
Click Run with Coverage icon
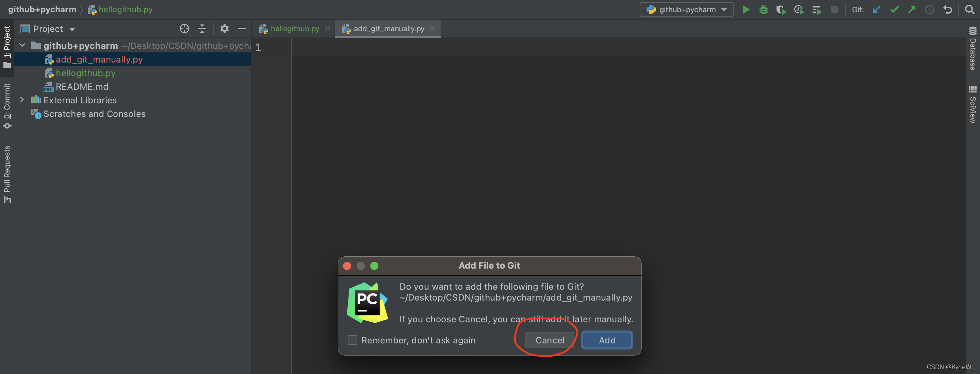click(781, 10)
